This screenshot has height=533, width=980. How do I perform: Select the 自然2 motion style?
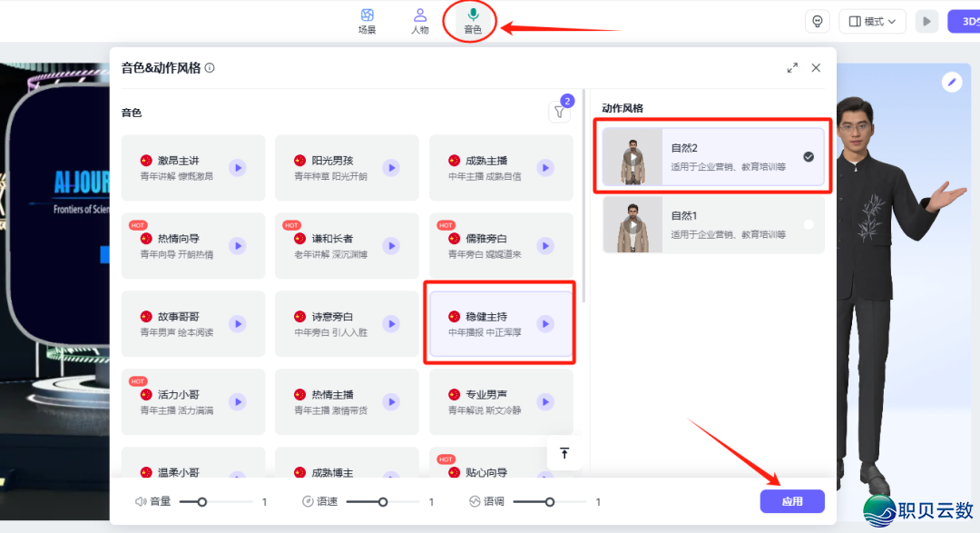pos(711,155)
